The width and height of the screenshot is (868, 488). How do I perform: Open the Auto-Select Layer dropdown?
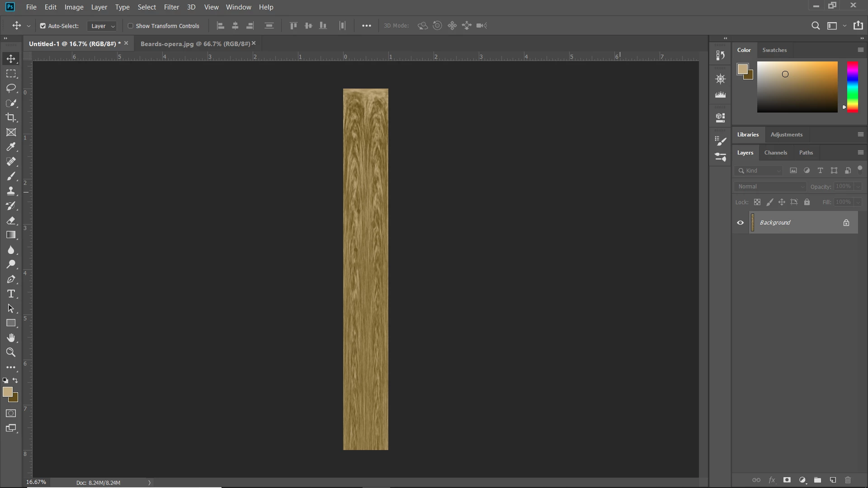point(102,26)
